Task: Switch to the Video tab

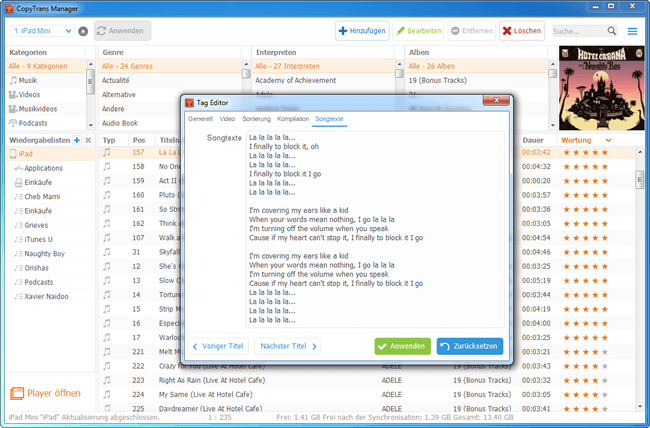Action: 227,119
